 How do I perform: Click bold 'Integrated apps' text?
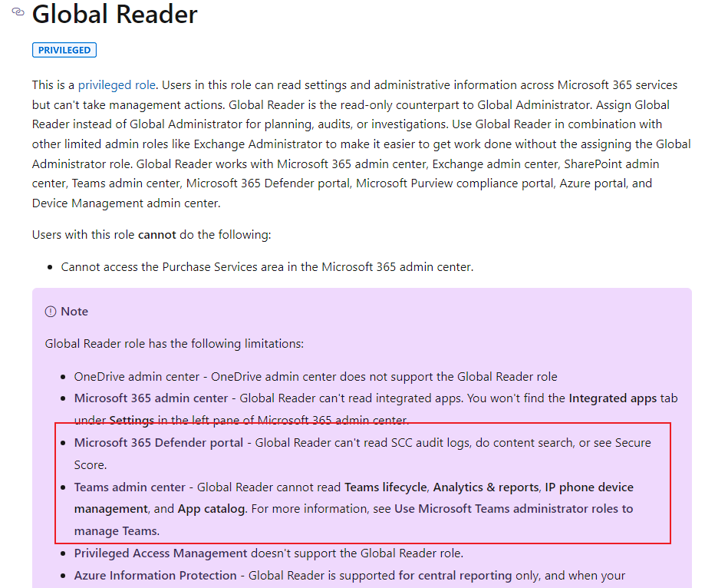pos(612,398)
